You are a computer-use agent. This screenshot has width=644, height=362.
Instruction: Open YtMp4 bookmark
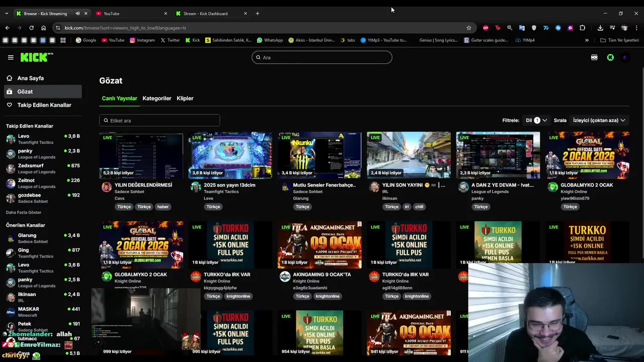[525, 40]
